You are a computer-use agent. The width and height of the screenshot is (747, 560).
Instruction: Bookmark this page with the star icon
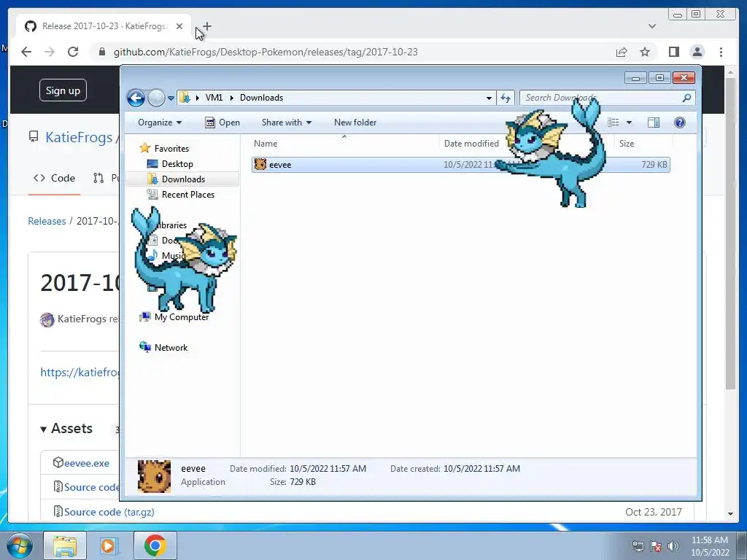[645, 52]
